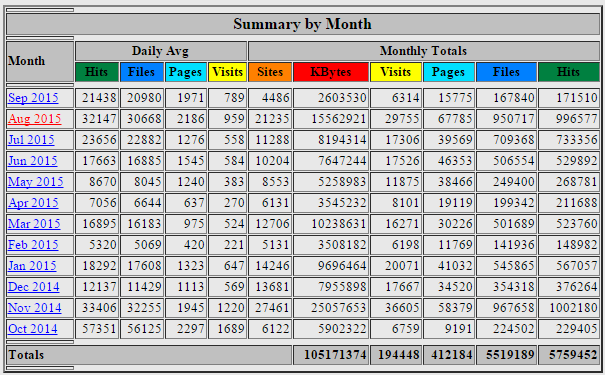This screenshot has width=605, height=375.
Task: Click the green Daily Avg Hits header
Action: [97, 72]
